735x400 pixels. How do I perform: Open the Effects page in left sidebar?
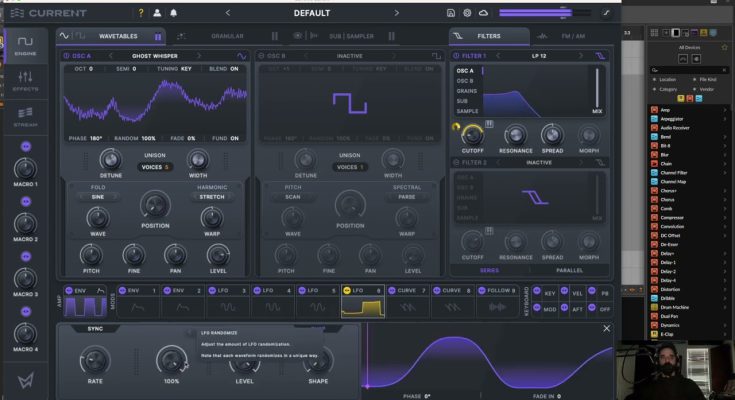tap(25, 83)
